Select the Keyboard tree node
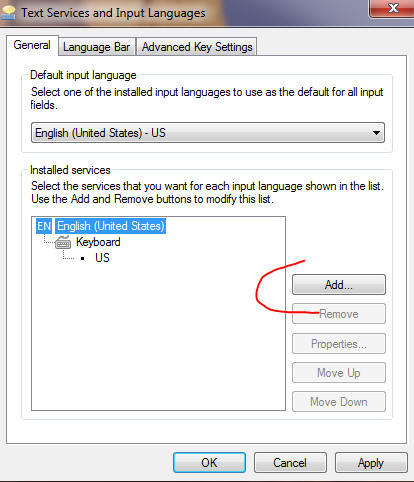 point(98,242)
